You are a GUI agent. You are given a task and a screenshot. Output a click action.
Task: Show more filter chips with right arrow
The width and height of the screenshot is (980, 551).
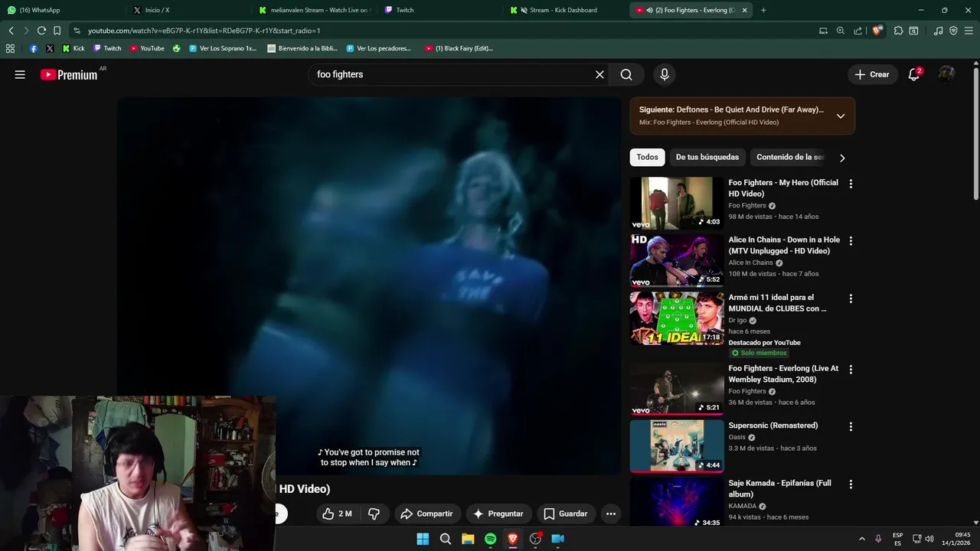[x=842, y=158]
